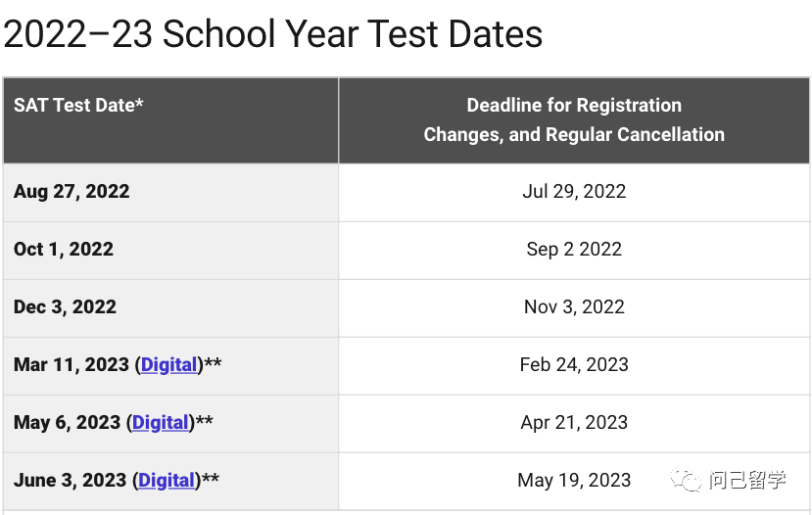Select the Oct 1, 2022 test date cell
The height and width of the screenshot is (515, 812).
pyautogui.click(x=170, y=251)
